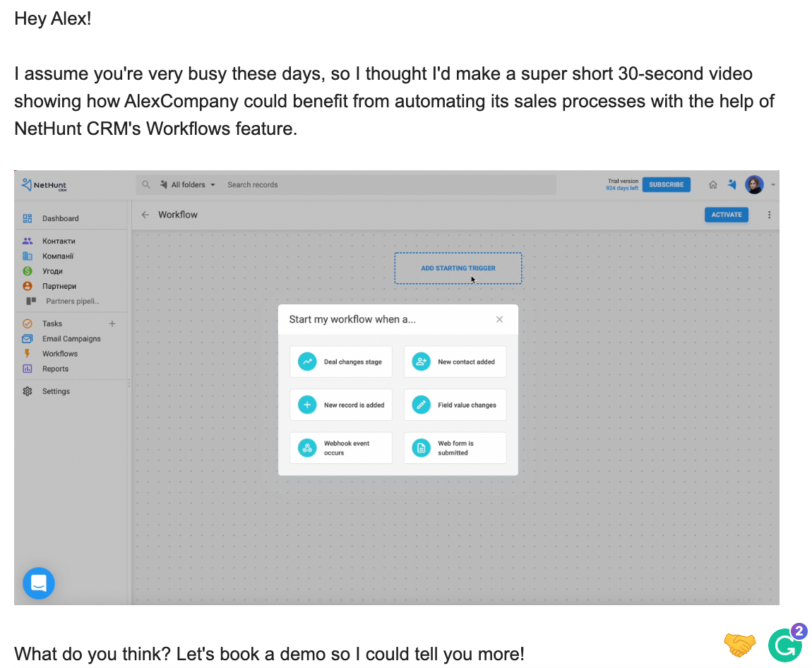Viewport: 812px width, 668px height.
Task: Click the Partners pipeline board icon
Action: 31,301
